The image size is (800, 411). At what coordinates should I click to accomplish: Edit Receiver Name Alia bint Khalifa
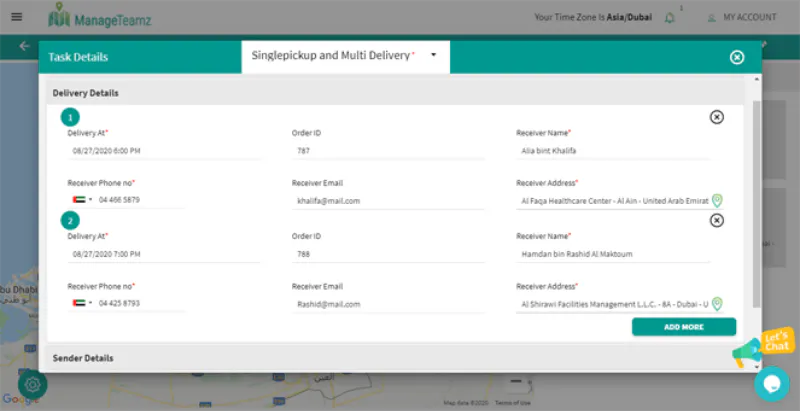pos(613,151)
